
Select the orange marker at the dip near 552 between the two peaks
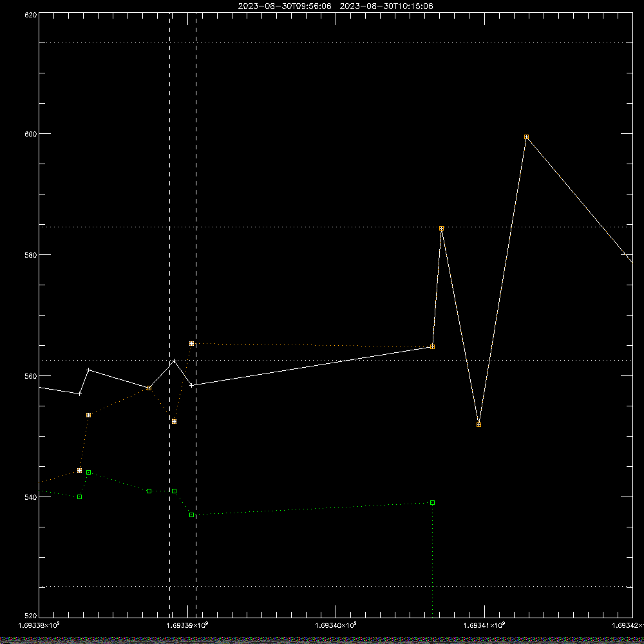[478, 424]
